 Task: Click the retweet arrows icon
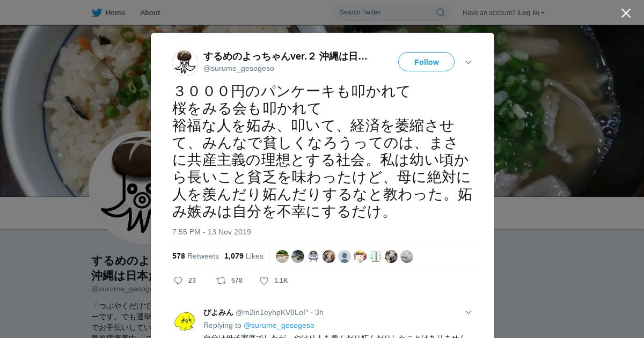[x=221, y=281]
